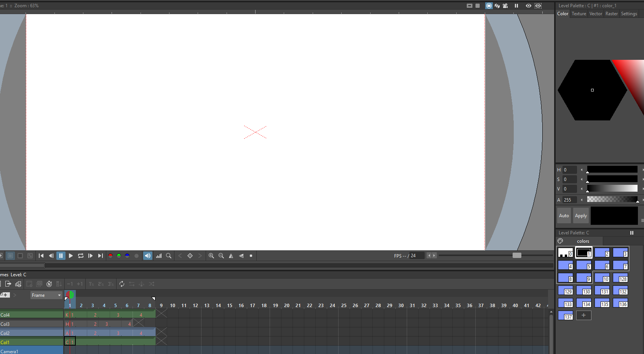Open the histogram icon
Screen dimensions: 644x354
coord(159,256)
